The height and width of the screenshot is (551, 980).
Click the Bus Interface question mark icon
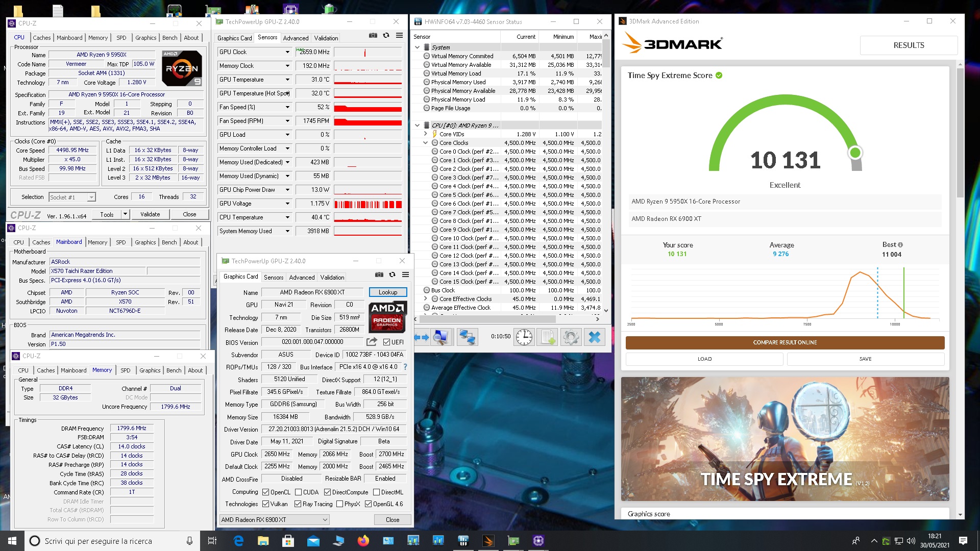click(405, 367)
